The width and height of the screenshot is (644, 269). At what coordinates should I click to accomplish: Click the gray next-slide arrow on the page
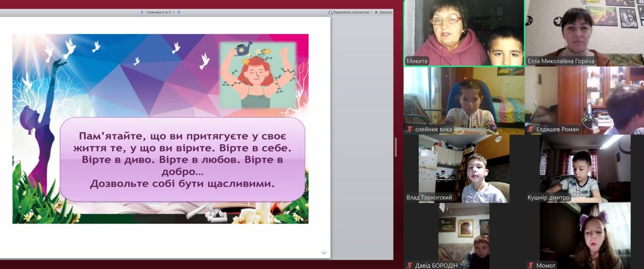coord(324,252)
